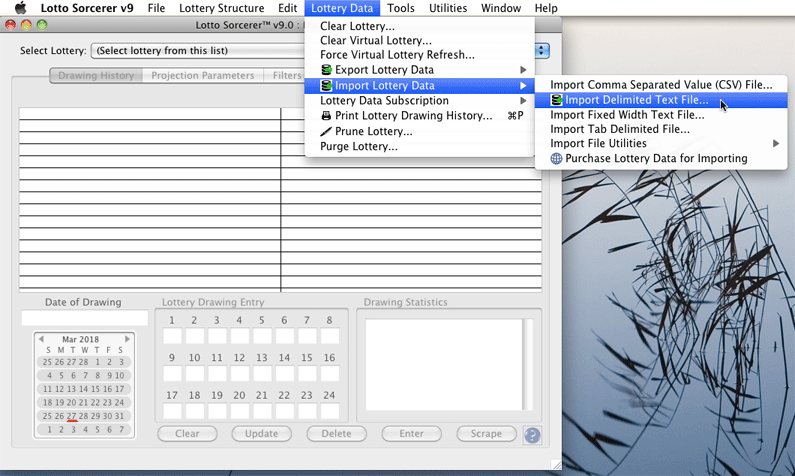Open the Tools menu
This screenshot has height=476, width=795.
click(x=401, y=8)
